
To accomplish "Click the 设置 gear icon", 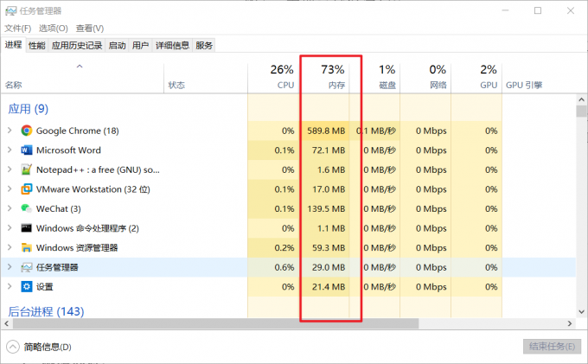I will coord(27,287).
